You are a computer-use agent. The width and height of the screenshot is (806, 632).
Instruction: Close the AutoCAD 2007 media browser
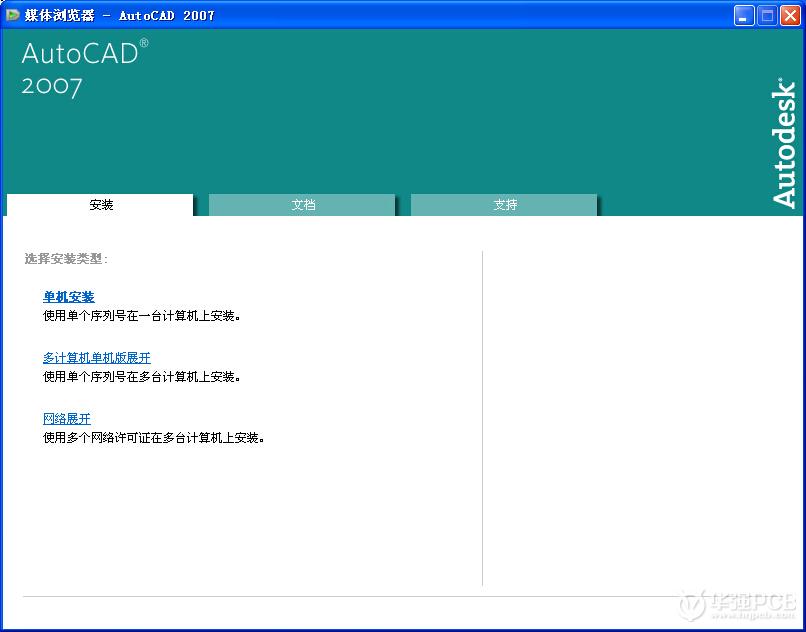[789, 15]
